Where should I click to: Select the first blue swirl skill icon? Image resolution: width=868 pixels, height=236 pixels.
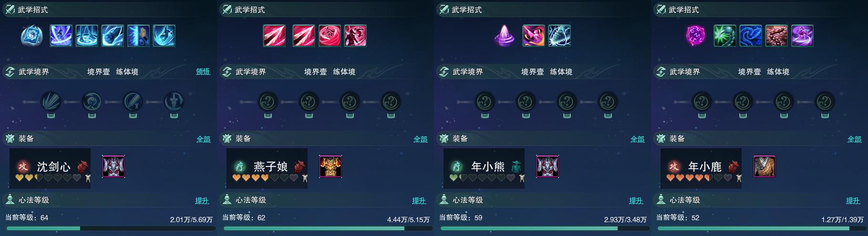(x=32, y=36)
